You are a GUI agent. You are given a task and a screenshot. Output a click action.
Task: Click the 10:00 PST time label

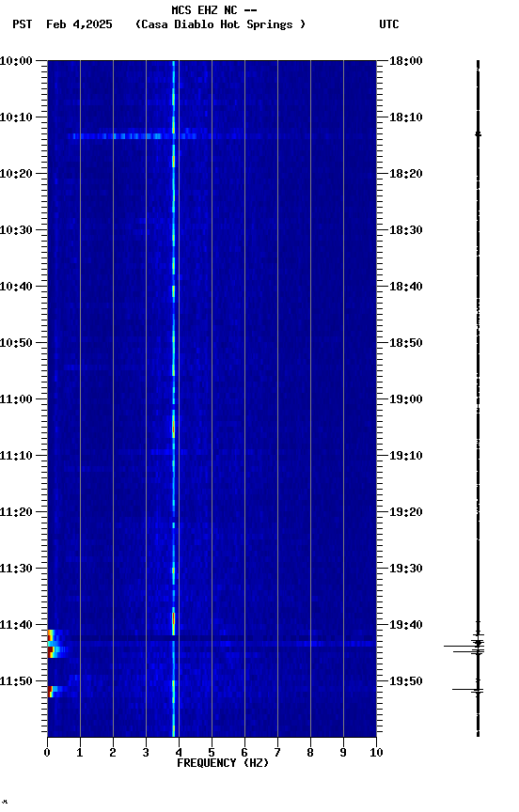16,61
